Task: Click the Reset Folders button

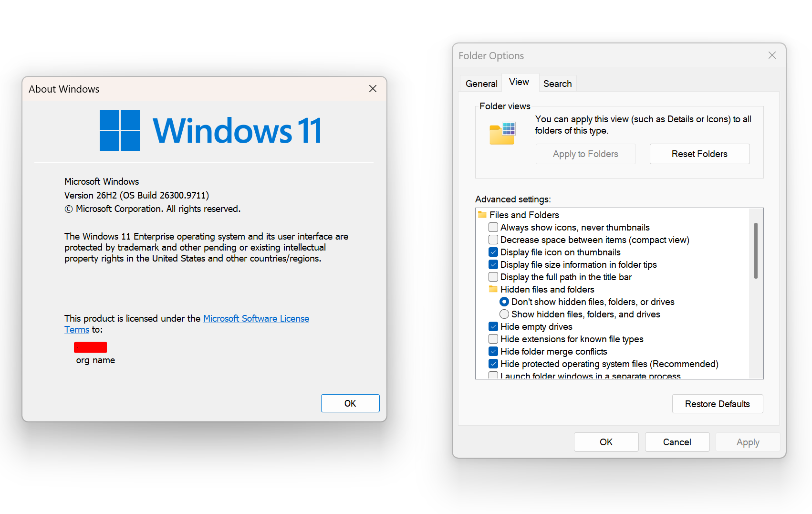Action: [699, 154]
